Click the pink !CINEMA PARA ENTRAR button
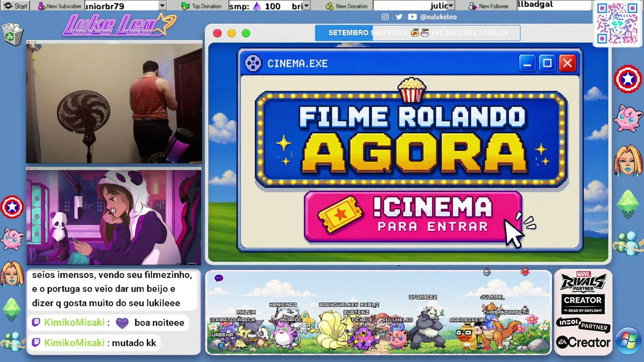The height and width of the screenshot is (362, 644). [413, 217]
